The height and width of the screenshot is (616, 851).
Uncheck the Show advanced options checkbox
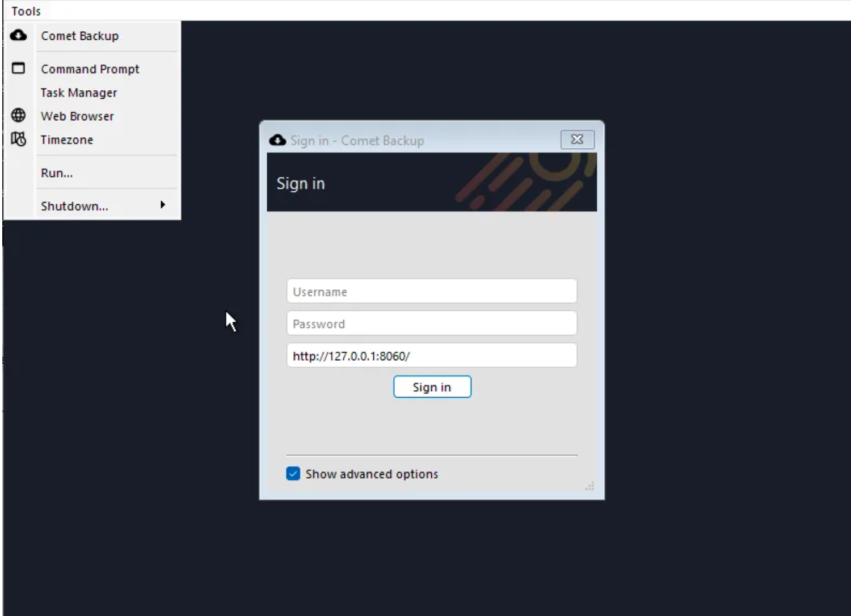point(293,474)
